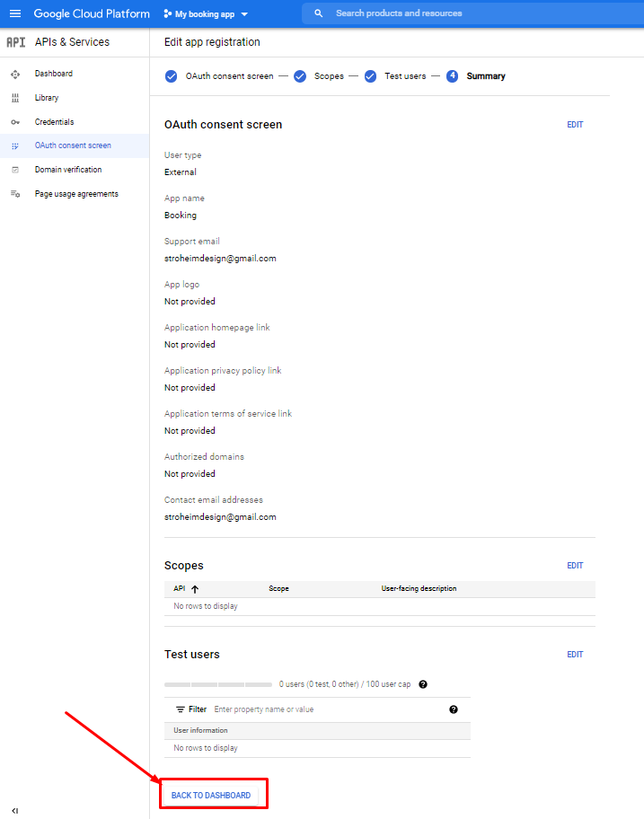Click checkmark icon of Test users step
The width and height of the screenshot is (644, 819).
coord(370,76)
